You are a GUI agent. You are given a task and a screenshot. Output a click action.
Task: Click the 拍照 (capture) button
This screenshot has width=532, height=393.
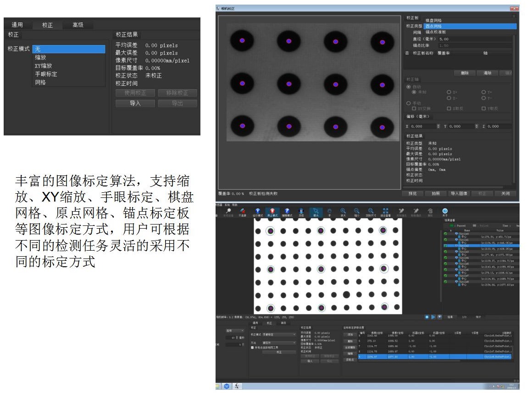pos(435,193)
